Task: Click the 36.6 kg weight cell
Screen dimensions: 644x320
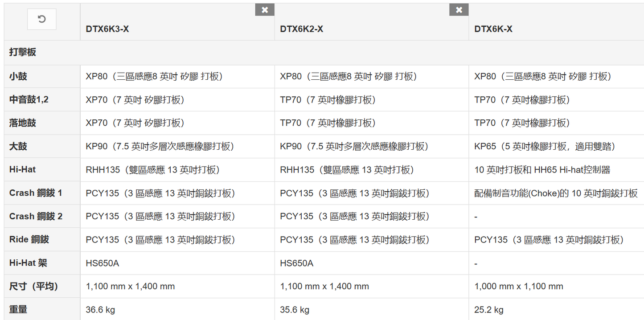Action: pyautogui.click(x=101, y=309)
